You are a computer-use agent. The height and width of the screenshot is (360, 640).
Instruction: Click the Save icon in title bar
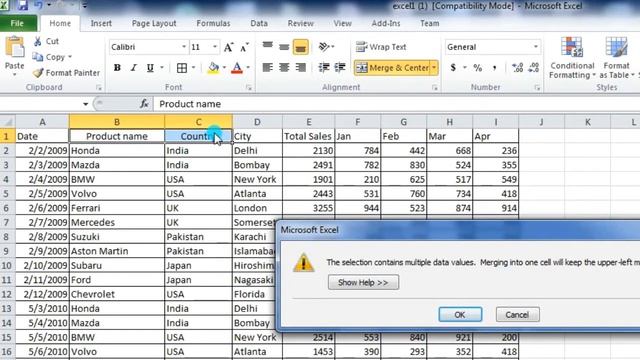[x=22, y=5]
